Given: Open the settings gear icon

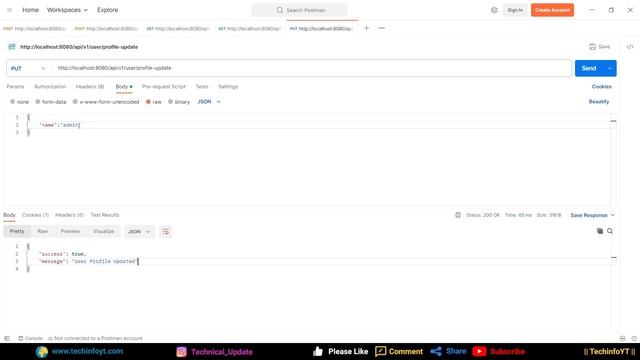Looking at the screenshot, I should (x=494, y=10).
